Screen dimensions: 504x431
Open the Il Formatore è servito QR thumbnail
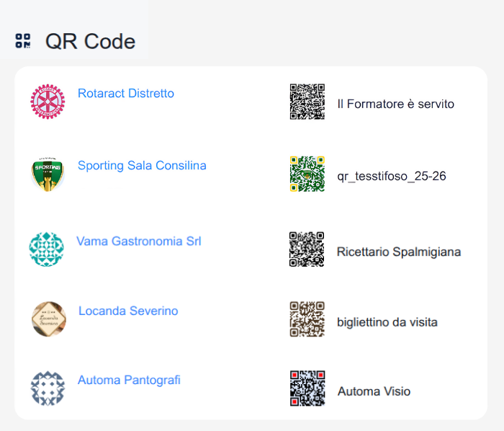307,102
